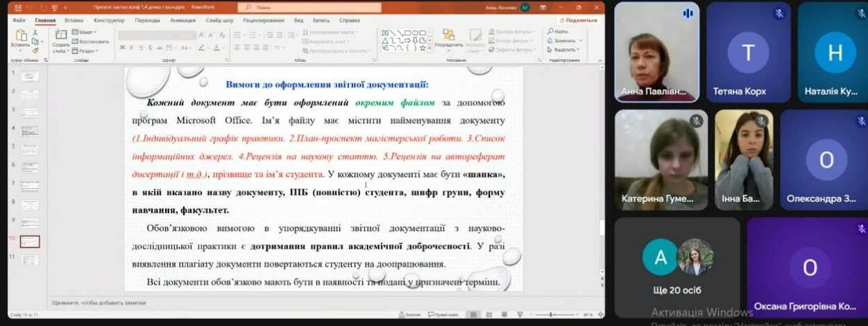The height and width of the screenshot is (326, 868).
Task: Click the Notes (Заметки) status bar button
Action: point(409,314)
